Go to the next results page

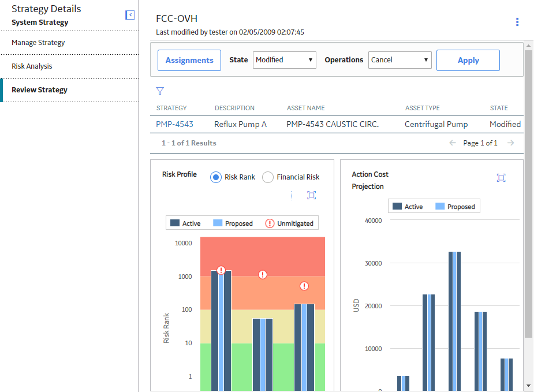point(510,143)
